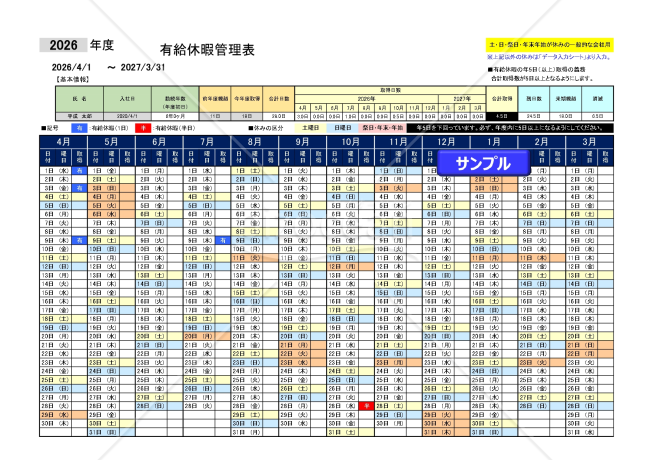650x460 pixels.
Task: Select the 5月 month header
Action: click(x=111, y=142)
